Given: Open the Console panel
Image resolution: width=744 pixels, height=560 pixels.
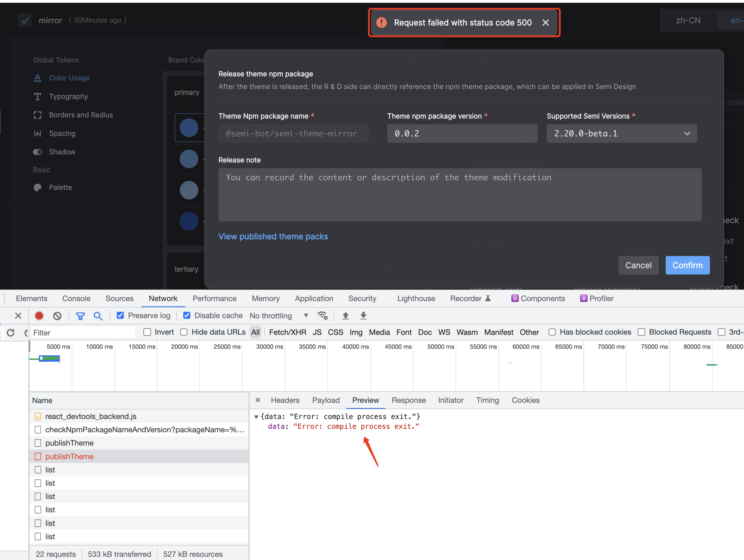Looking at the screenshot, I should (x=76, y=298).
